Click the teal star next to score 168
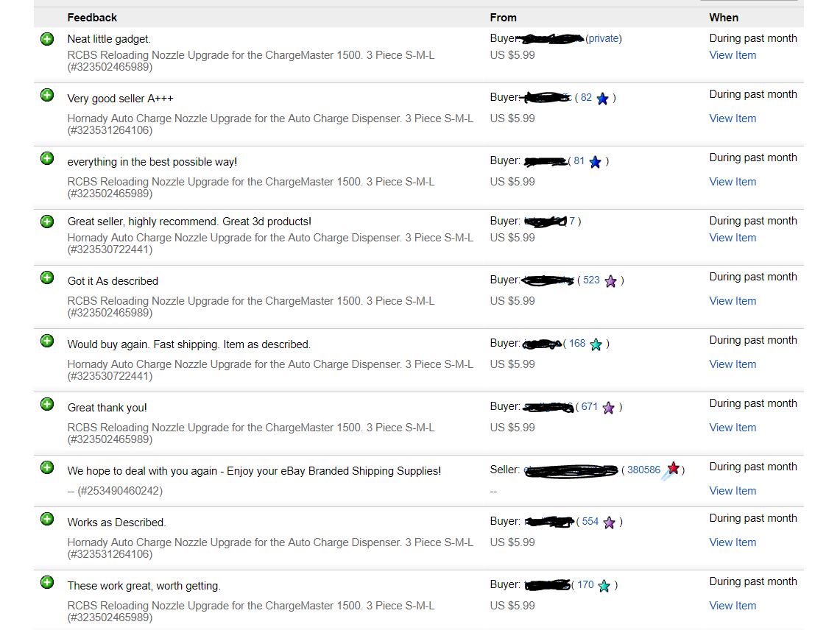Viewport: 840px width, 630px height. [x=596, y=344]
